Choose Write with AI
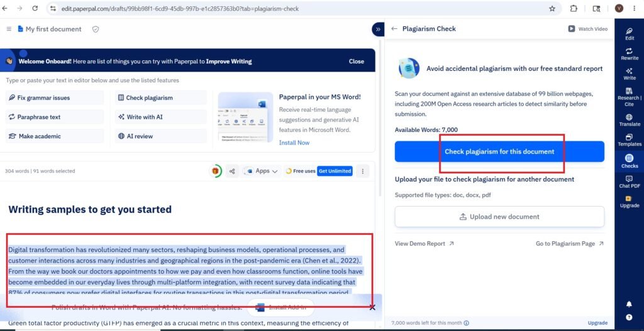The width and height of the screenshot is (644, 331). 160,117
